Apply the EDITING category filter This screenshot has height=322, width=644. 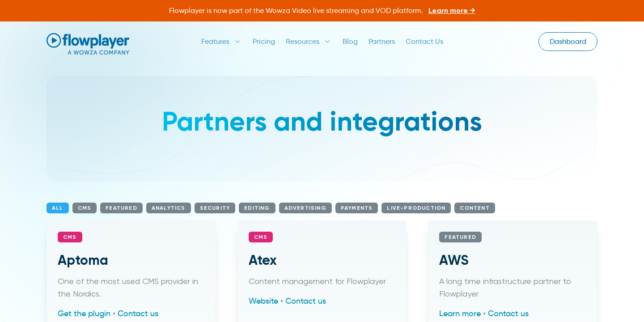tap(257, 208)
